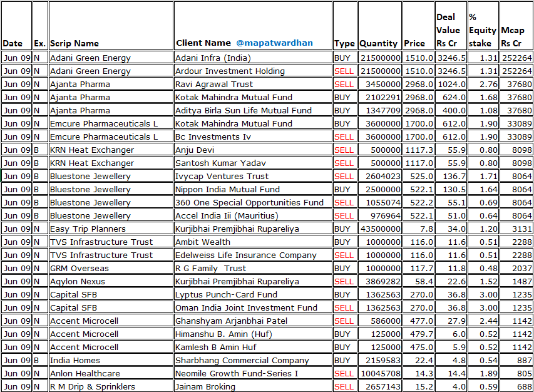Select deal value cell 130.5

coord(451,189)
